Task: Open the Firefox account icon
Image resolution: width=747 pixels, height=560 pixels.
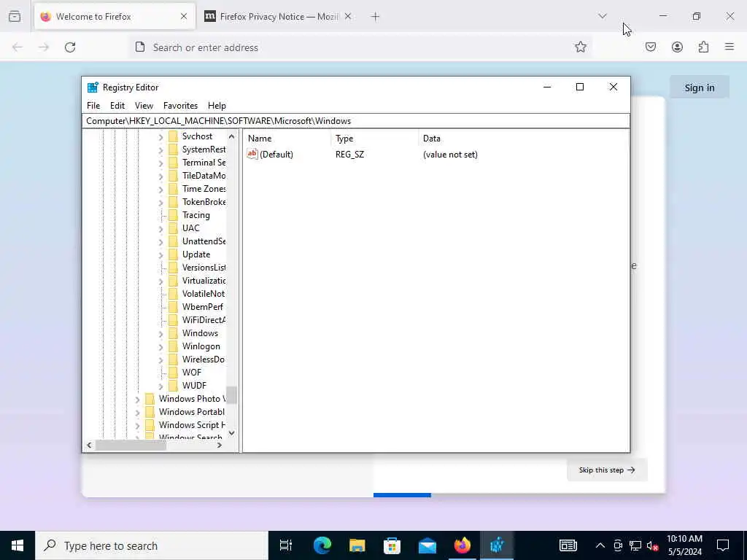Action: (677, 47)
